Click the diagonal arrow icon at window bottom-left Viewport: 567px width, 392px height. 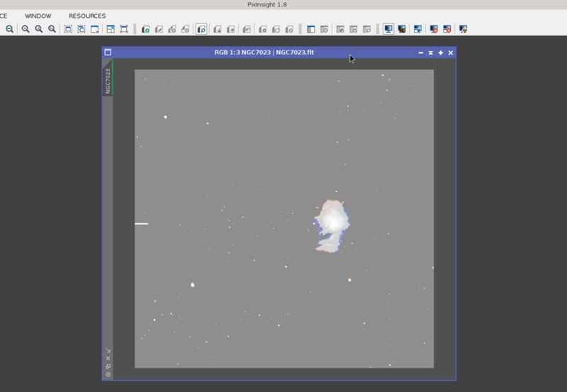pyautogui.click(x=108, y=350)
